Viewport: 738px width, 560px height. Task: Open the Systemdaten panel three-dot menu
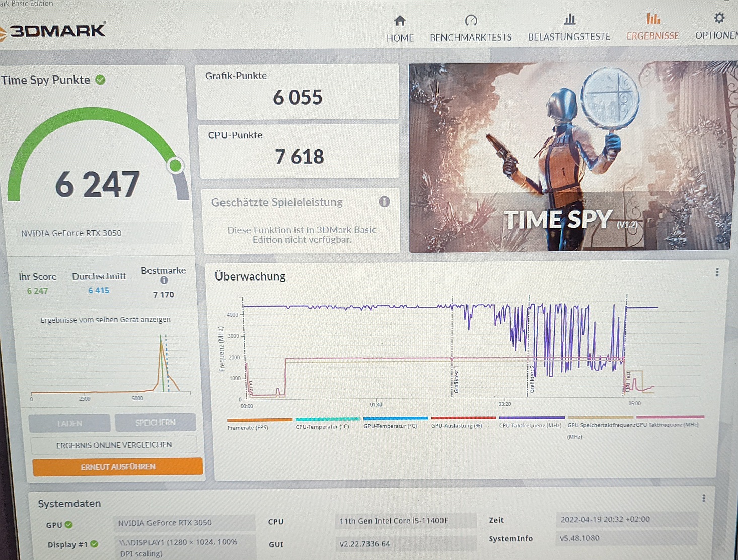[x=703, y=498]
